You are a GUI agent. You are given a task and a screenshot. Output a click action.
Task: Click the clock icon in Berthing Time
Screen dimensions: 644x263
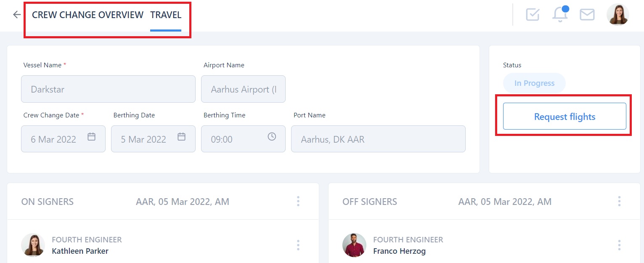click(x=272, y=137)
